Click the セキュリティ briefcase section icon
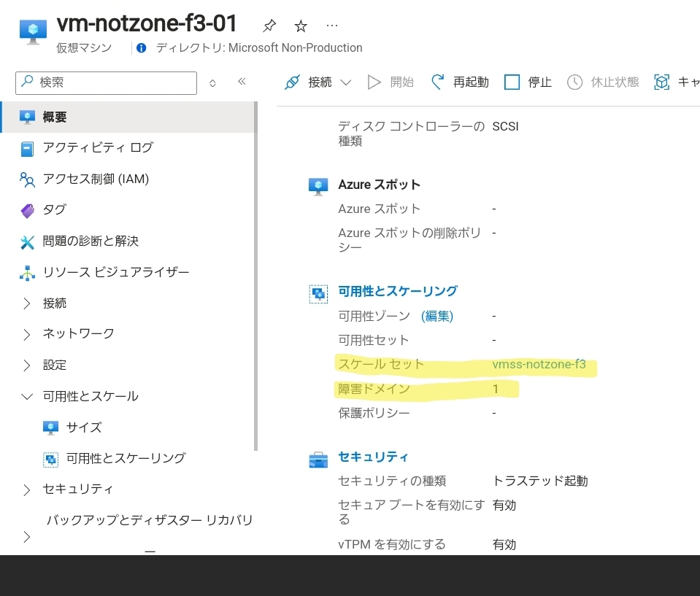The height and width of the screenshot is (596, 700). pos(318,460)
